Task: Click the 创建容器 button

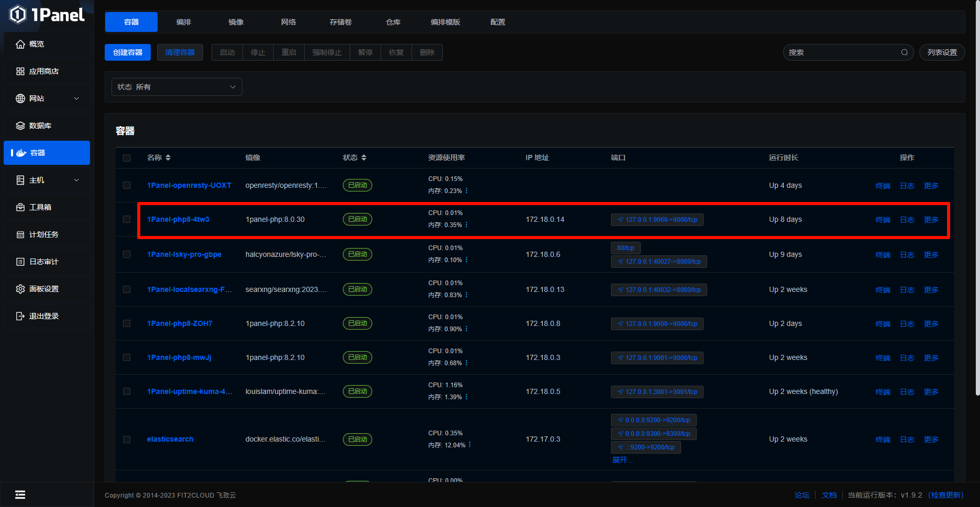Action: pyautogui.click(x=128, y=52)
